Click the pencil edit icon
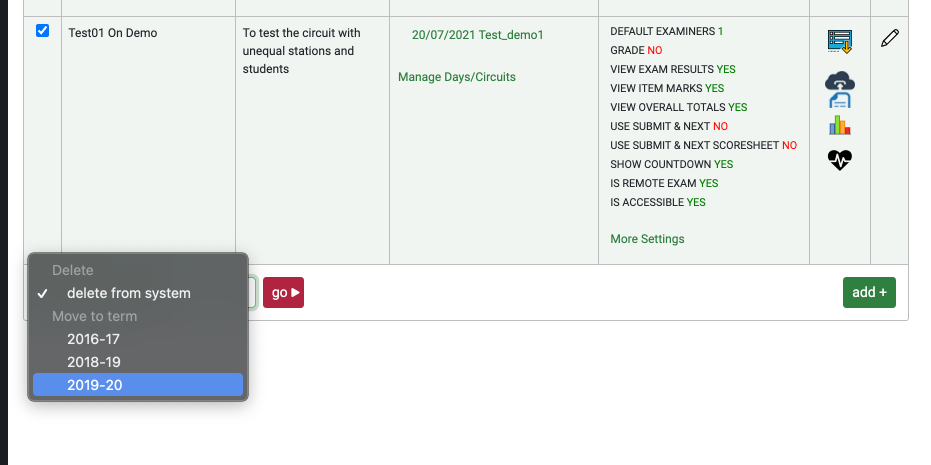Screen dimensions: 931x465 tap(889, 39)
